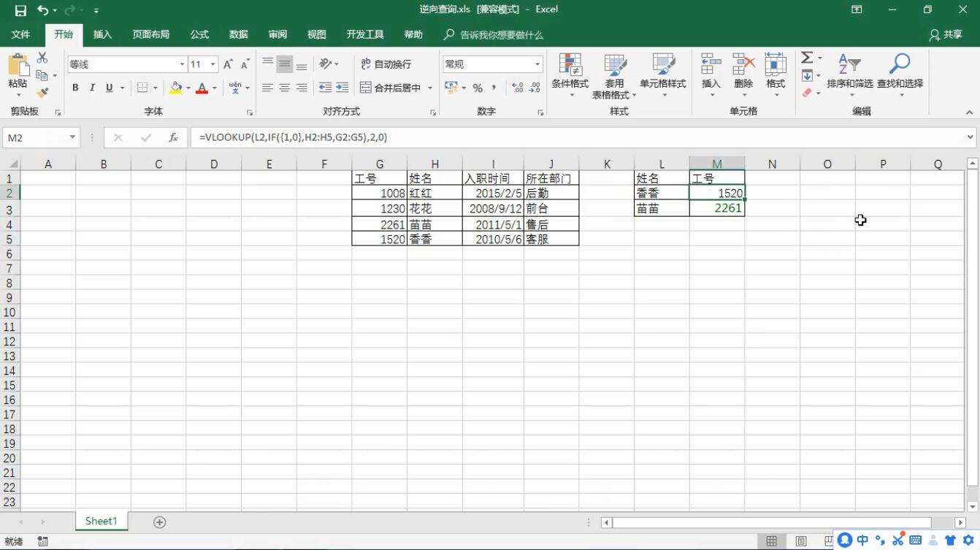Toggle Italic formatting
The height and width of the screenshot is (550, 980).
click(x=92, y=88)
